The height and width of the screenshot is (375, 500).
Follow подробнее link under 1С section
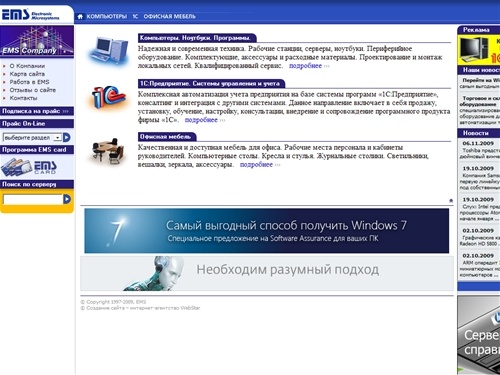[201, 120]
